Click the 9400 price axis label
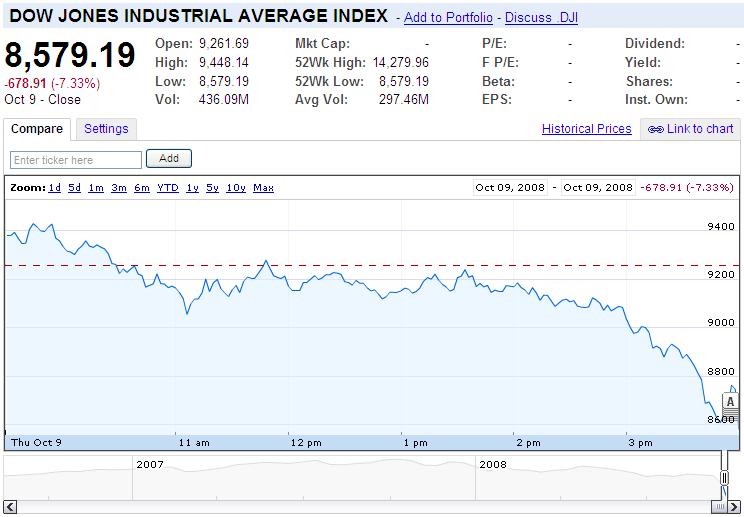 point(721,227)
